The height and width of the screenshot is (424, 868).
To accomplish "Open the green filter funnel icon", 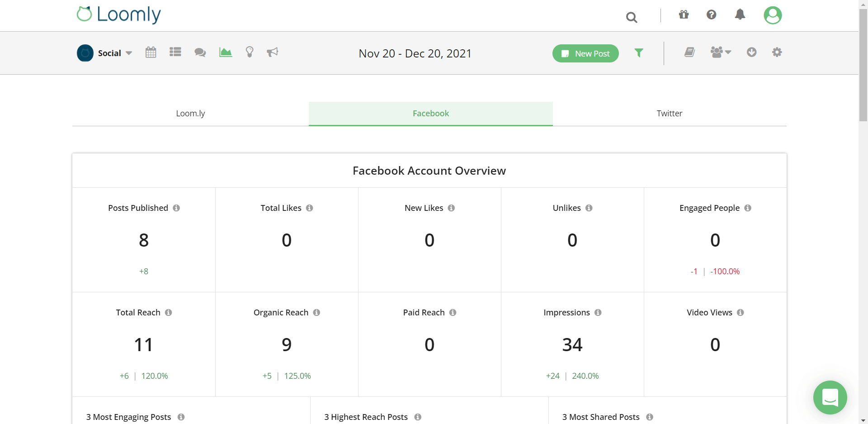I will click(639, 53).
